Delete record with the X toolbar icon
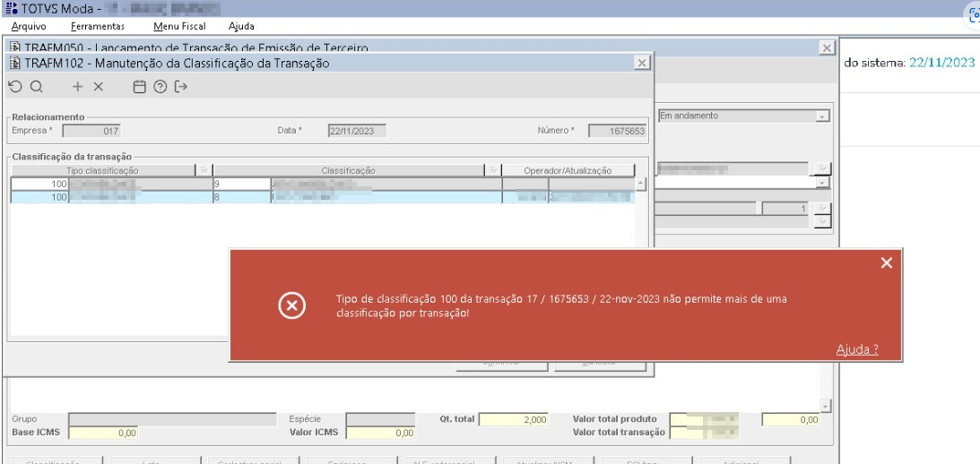 point(98,87)
